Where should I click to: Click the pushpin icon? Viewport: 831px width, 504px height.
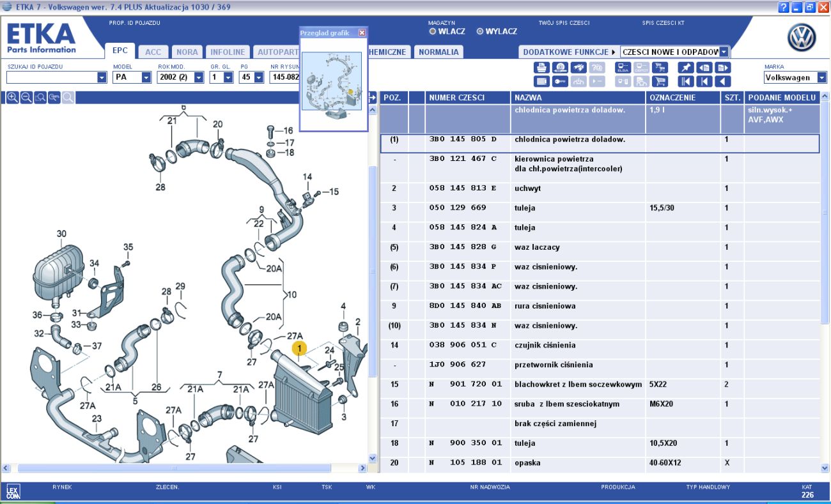pyautogui.click(x=686, y=68)
